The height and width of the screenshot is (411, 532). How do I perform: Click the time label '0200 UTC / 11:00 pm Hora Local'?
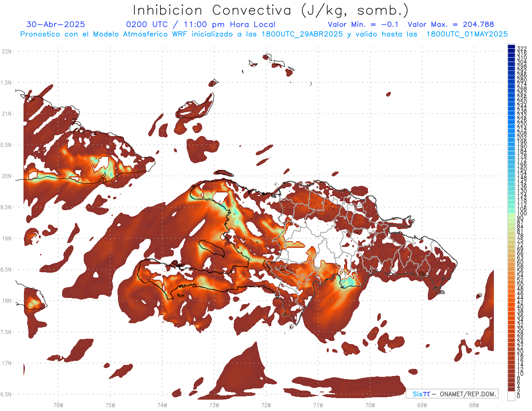coord(200,24)
